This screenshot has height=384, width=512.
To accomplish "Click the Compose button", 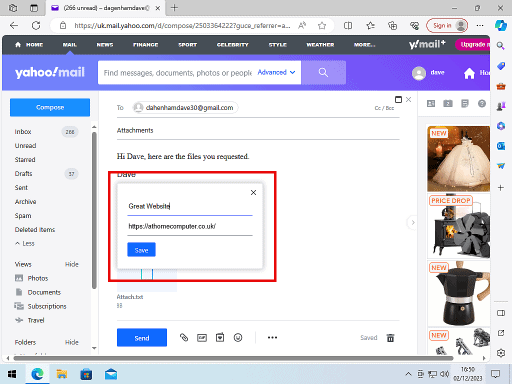I will pyautogui.click(x=50, y=107).
